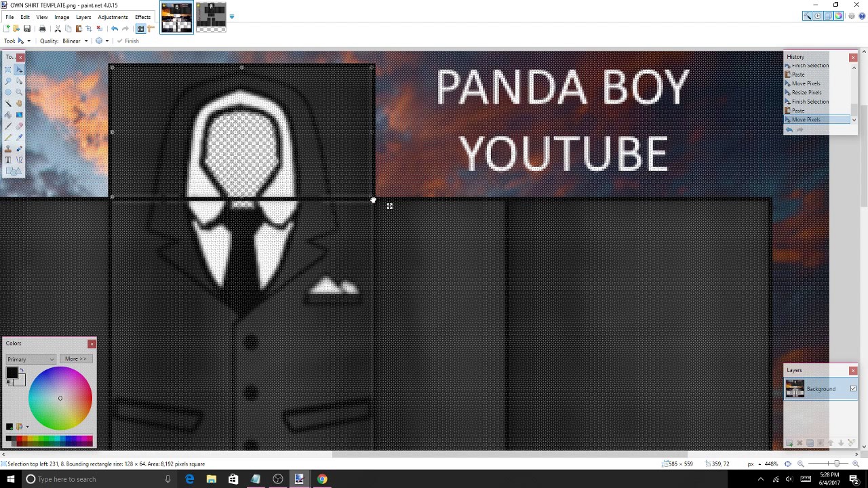Viewport: 868px width, 488px height.
Task: Switch to the second image thumbnail
Action: click(x=211, y=16)
